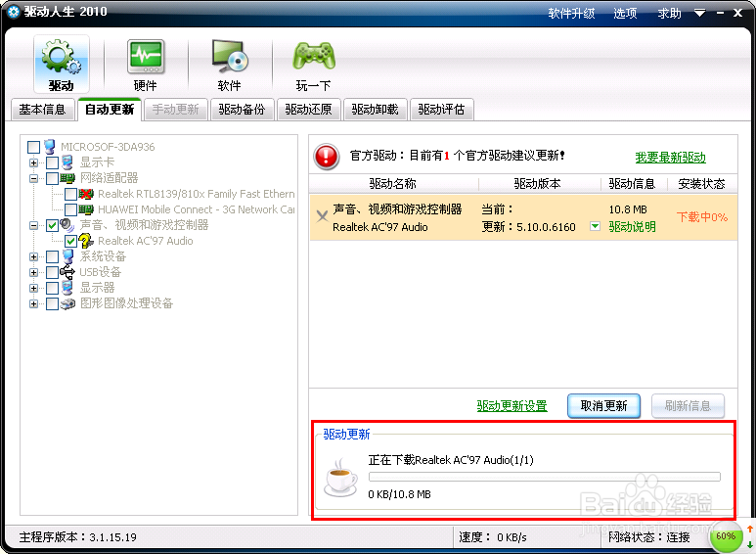Screen dimensions: 756x554
Task: Open the 驱动卸载 tab
Action: tap(376, 110)
